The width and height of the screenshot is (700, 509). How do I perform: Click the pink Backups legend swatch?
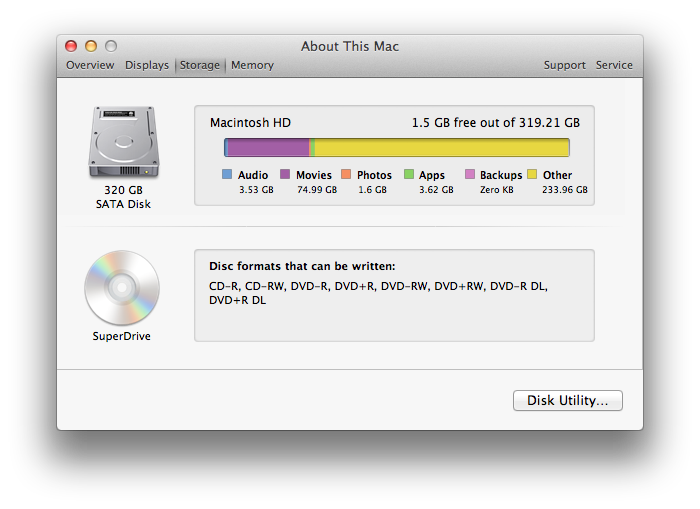(469, 175)
